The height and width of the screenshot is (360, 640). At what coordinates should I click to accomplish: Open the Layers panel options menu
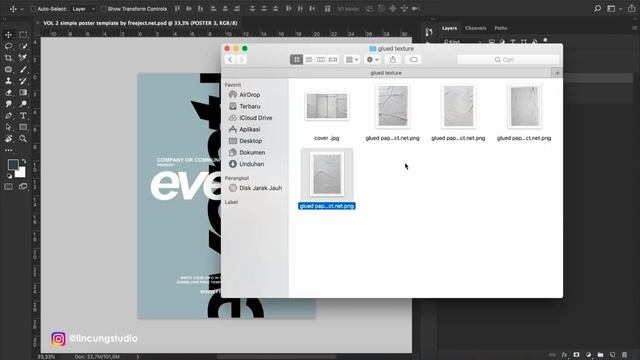click(634, 28)
